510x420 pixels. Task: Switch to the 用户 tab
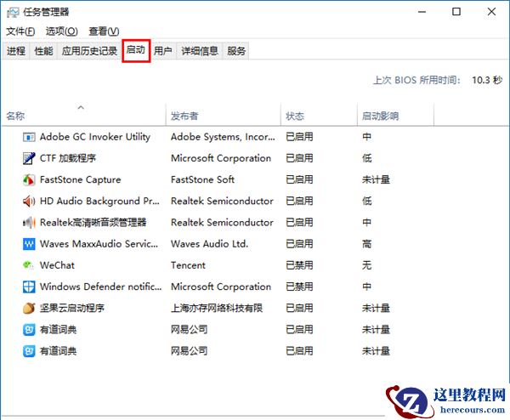pyautogui.click(x=163, y=51)
